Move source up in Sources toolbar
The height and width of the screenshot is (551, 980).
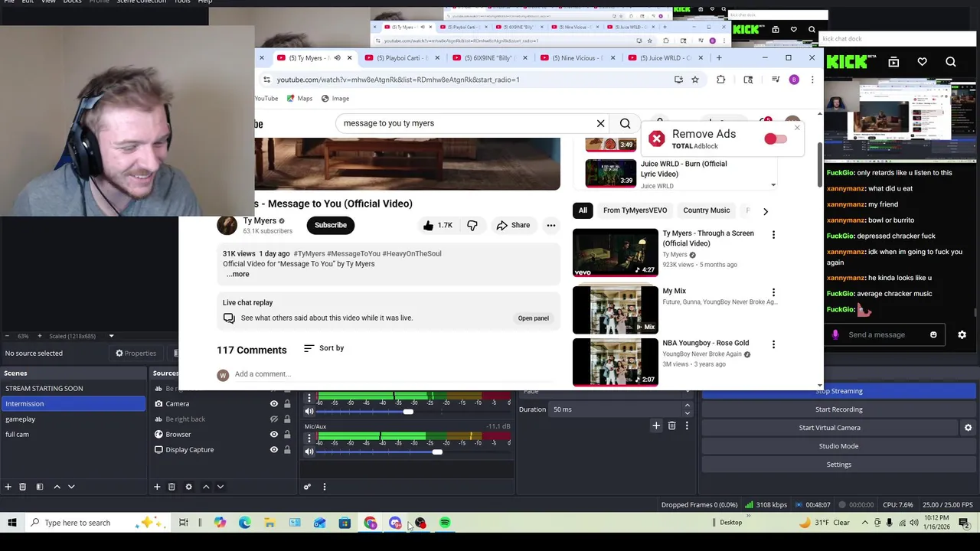click(x=206, y=487)
